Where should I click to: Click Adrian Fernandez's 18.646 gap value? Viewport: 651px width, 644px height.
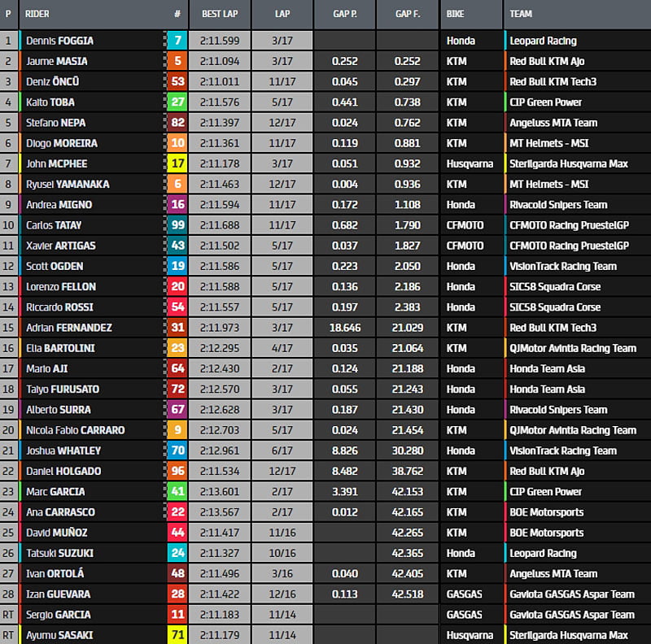tap(344, 328)
